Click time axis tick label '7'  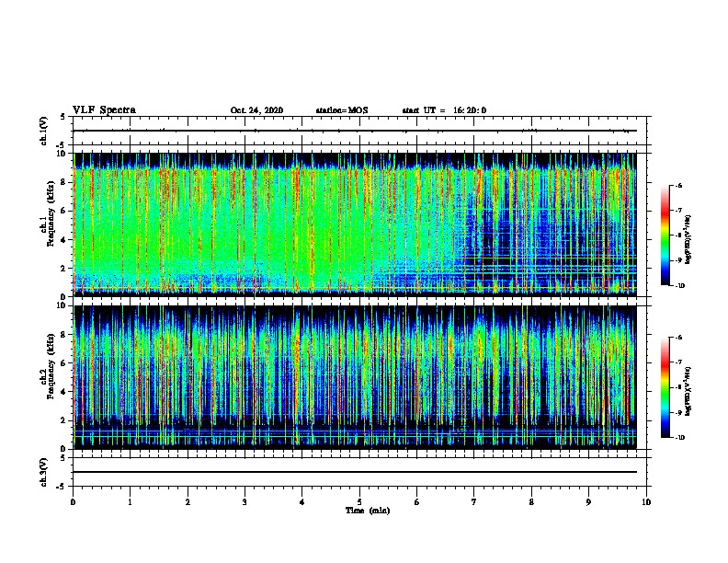coord(474,502)
